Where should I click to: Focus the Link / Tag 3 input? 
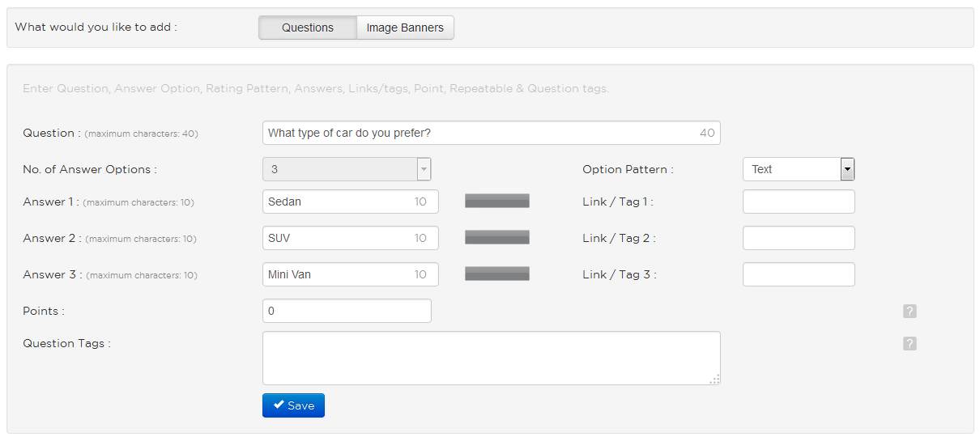pyautogui.click(x=799, y=274)
